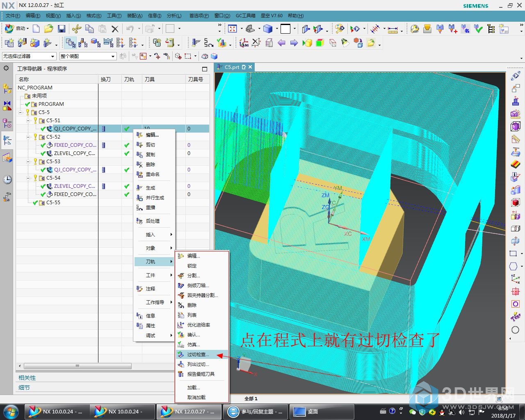Click the Delete X icon in toolbar
The width and height of the screenshot is (525, 420).
click(115, 29)
